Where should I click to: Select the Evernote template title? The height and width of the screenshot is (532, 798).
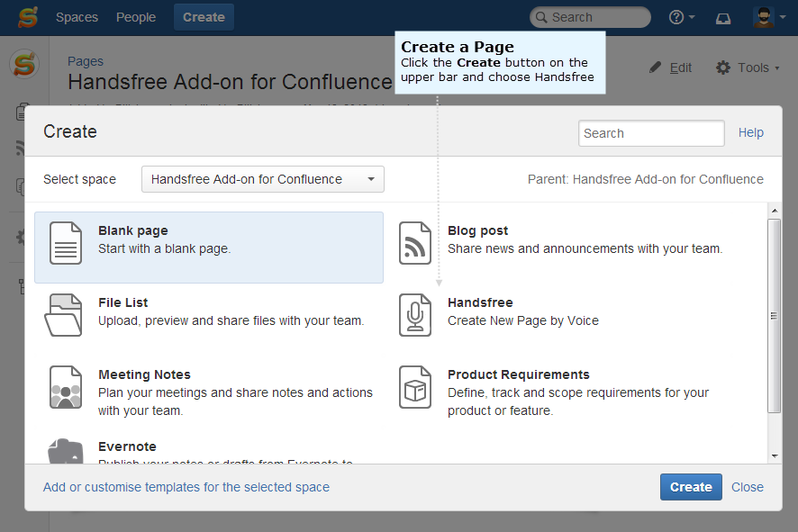pyautogui.click(x=127, y=446)
